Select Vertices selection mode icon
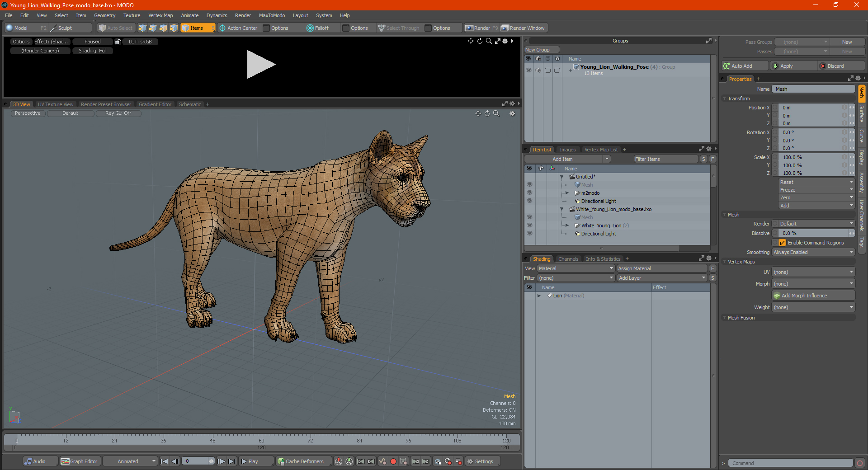868x470 pixels. pos(142,28)
